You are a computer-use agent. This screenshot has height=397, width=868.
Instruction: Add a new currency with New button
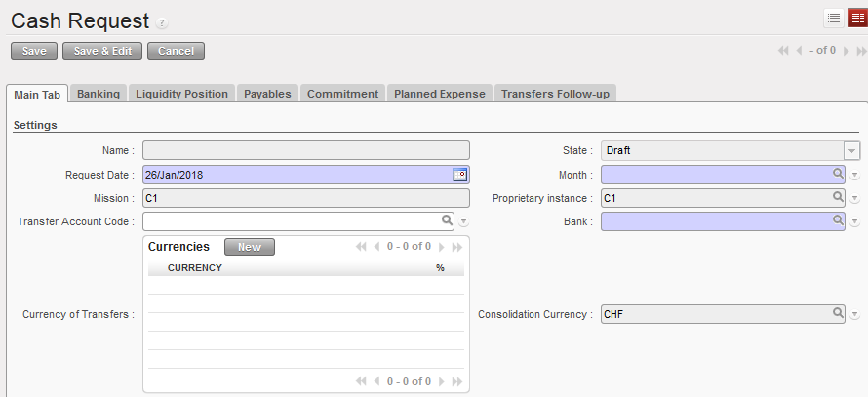click(250, 247)
